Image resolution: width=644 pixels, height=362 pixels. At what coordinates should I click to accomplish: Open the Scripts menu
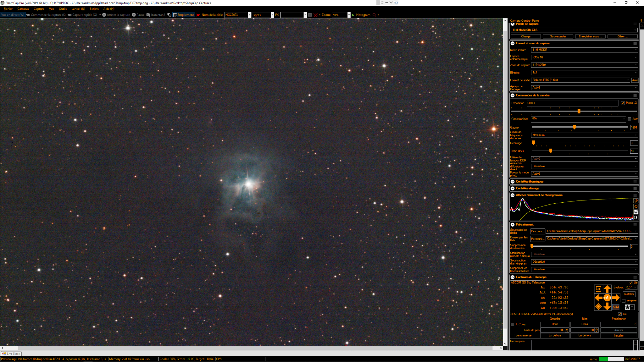point(94,9)
